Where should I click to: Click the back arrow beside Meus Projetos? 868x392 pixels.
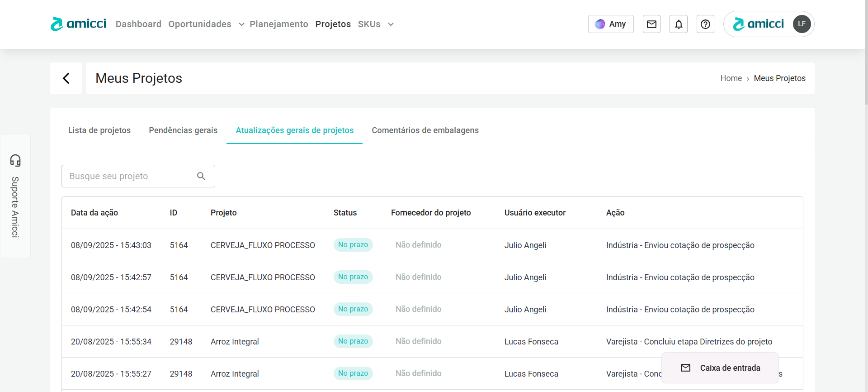(66, 78)
